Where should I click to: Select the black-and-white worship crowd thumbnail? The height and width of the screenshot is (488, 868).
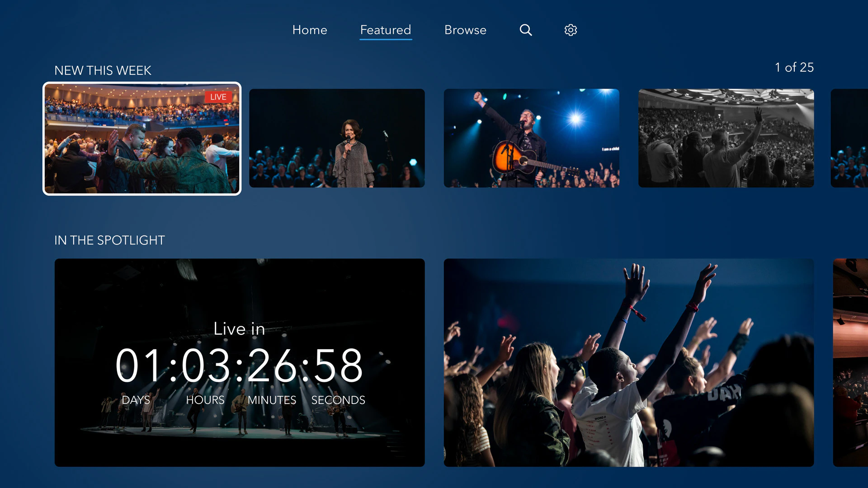(726, 138)
